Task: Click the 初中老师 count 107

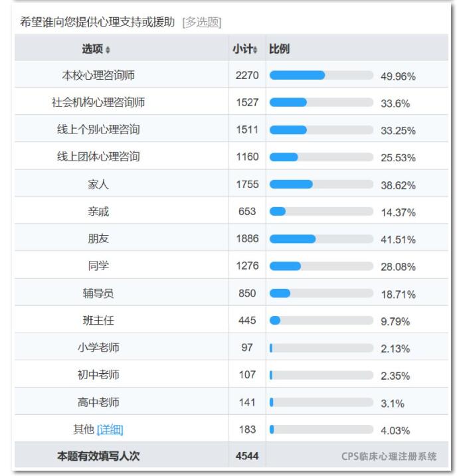Action: [x=247, y=375]
